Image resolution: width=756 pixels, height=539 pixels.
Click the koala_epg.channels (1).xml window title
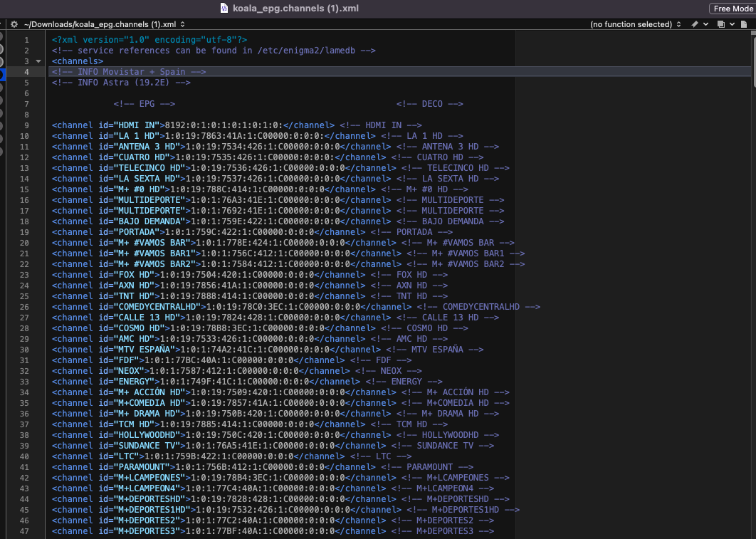tap(294, 9)
